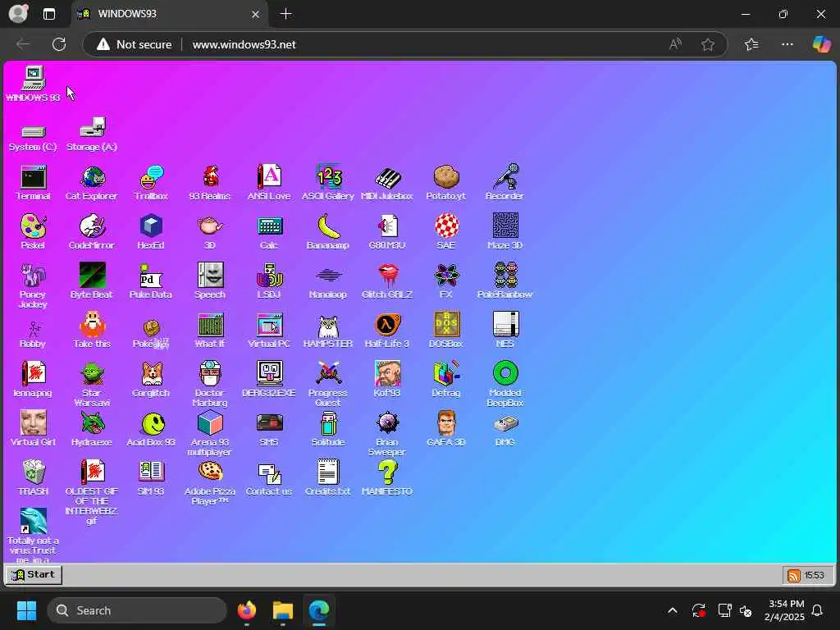Launch Piskel paint palette icon
840x630 pixels.
pyautogui.click(x=33, y=232)
